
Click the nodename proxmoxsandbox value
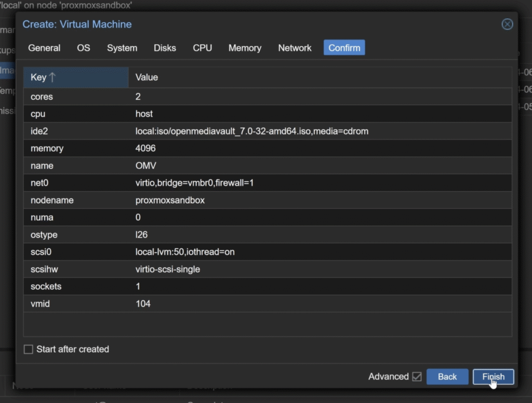tap(170, 200)
